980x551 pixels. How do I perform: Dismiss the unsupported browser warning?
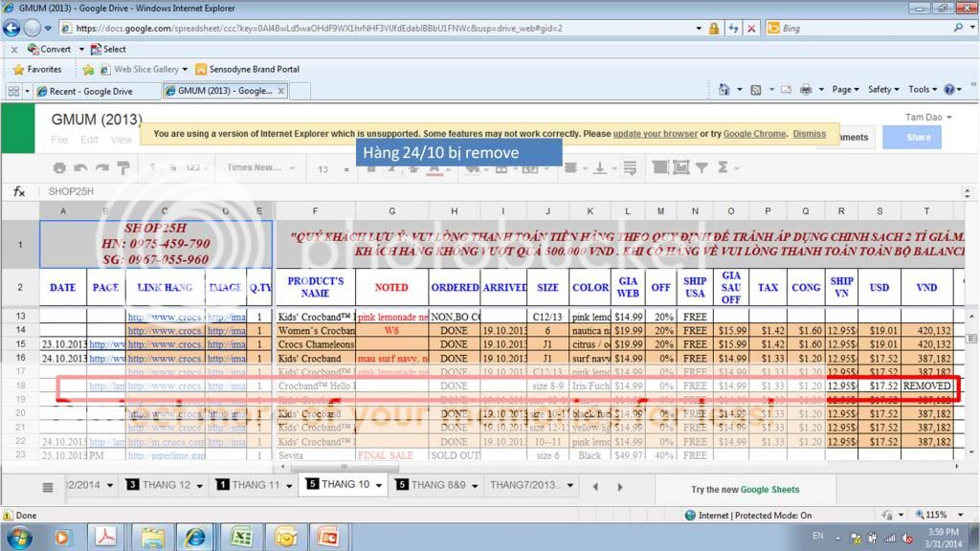pyautogui.click(x=809, y=134)
